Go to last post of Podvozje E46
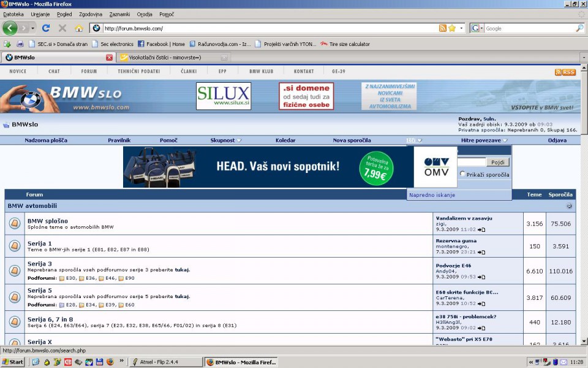 tap(481, 277)
